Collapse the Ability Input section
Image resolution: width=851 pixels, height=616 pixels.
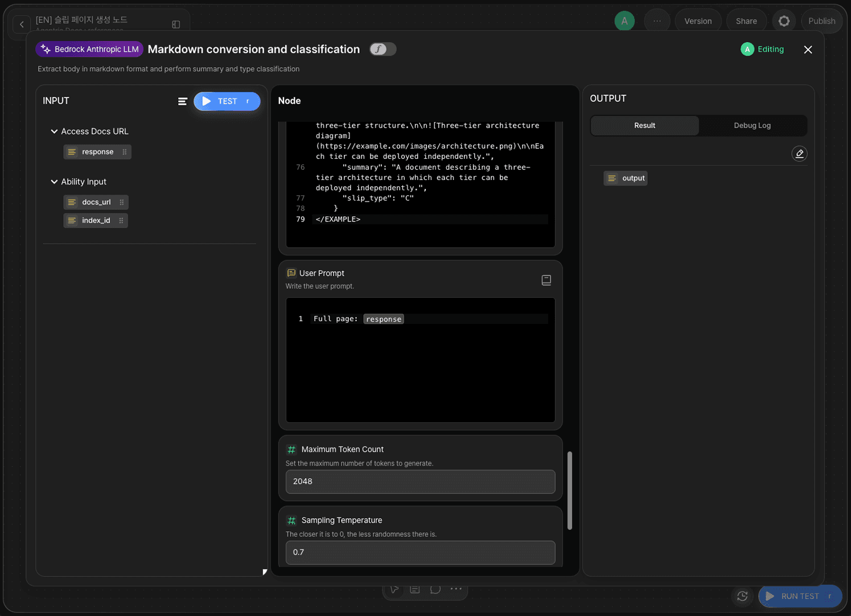[54, 182]
